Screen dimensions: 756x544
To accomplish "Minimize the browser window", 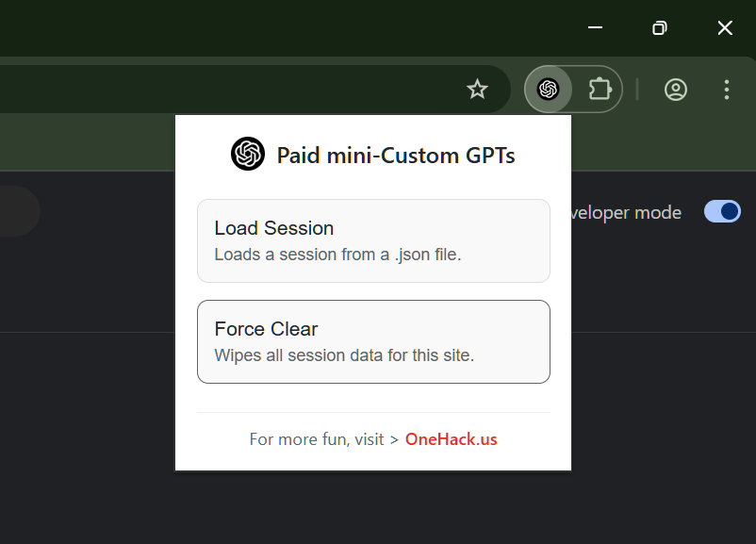I will [x=595, y=27].
